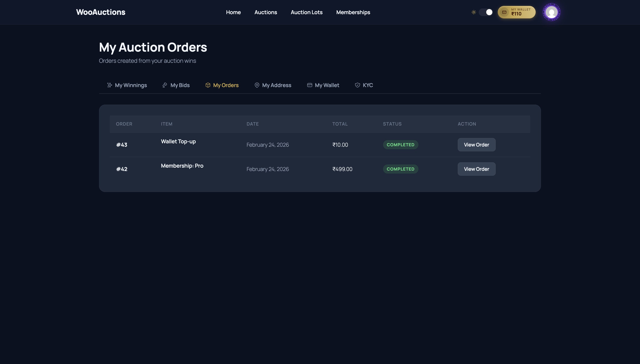The height and width of the screenshot is (364, 640).
Task: Toggle the dark mode switch
Action: coord(486,12)
